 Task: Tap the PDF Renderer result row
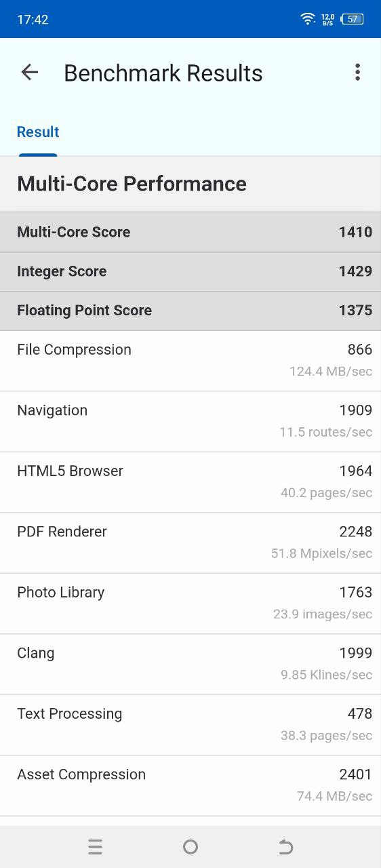tap(190, 542)
